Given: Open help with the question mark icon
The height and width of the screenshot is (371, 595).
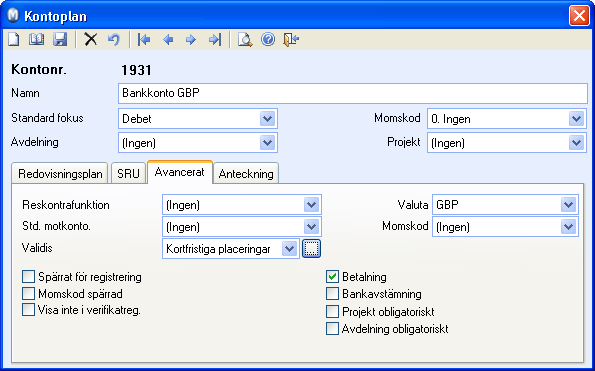Looking at the screenshot, I should [x=268, y=39].
